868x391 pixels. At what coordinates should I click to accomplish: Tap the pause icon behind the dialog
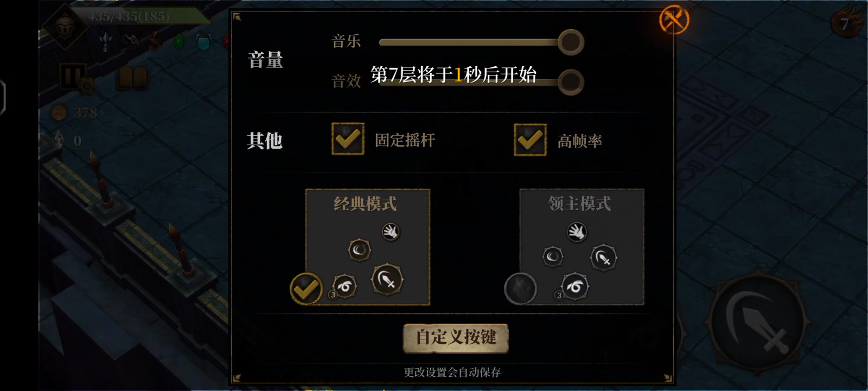[73, 77]
